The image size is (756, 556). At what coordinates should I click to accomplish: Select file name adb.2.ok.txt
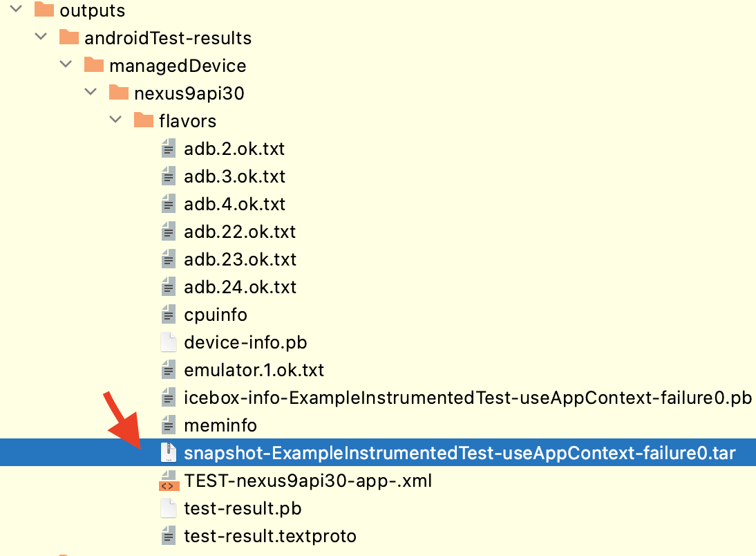[x=234, y=148]
